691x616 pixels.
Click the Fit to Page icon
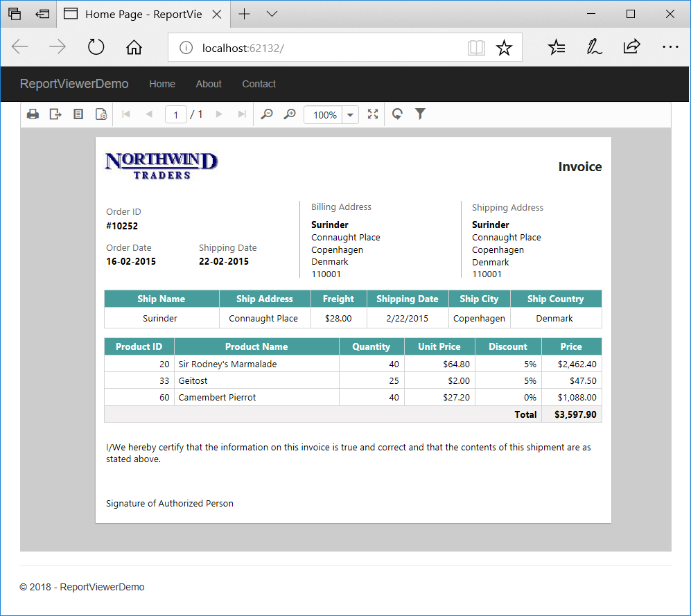(x=372, y=114)
